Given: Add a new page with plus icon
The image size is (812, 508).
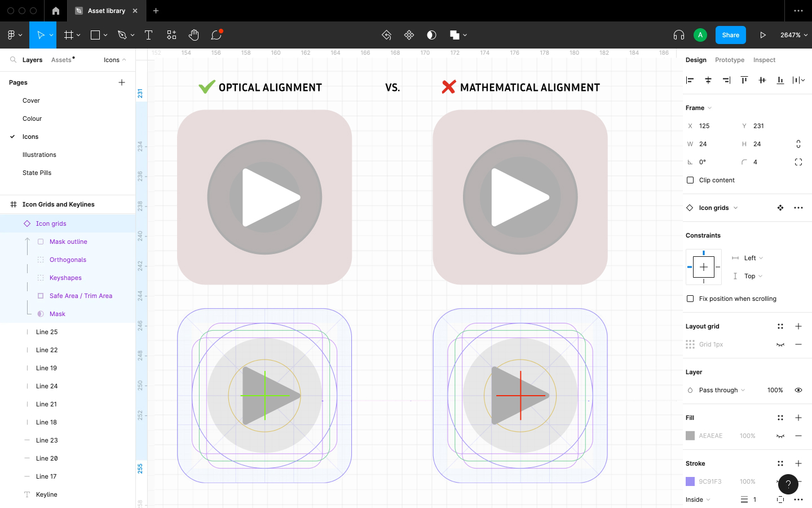Looking at the screenshot, I should pos(121,82).
